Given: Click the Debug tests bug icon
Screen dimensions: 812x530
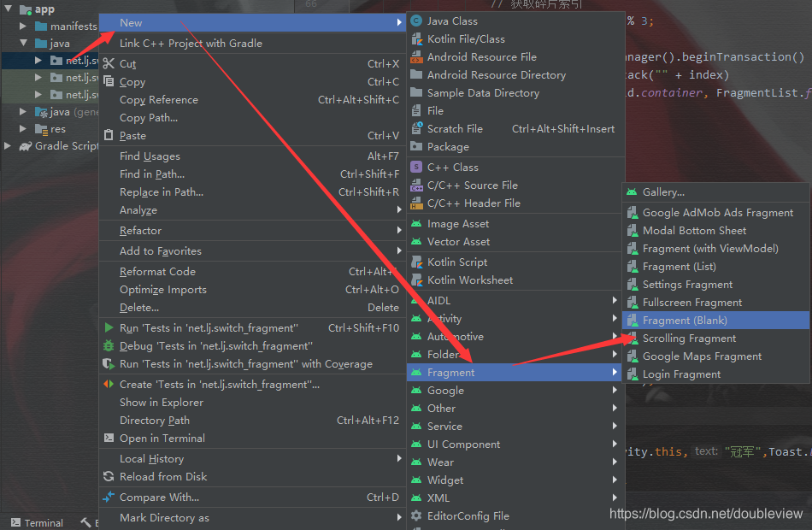Looking at the screenshot, I should tap(109, 345).
